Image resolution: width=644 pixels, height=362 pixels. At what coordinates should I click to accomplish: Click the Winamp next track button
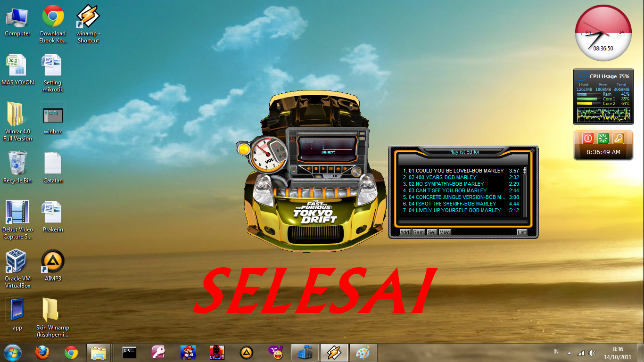pyautogui.click(x=345, y=168)
